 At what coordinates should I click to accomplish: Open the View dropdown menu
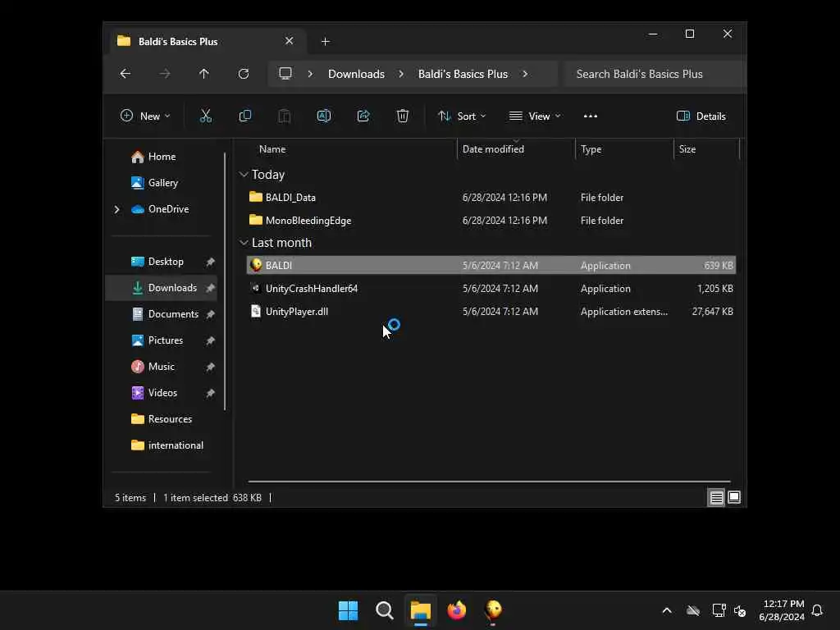pos(535,116)
